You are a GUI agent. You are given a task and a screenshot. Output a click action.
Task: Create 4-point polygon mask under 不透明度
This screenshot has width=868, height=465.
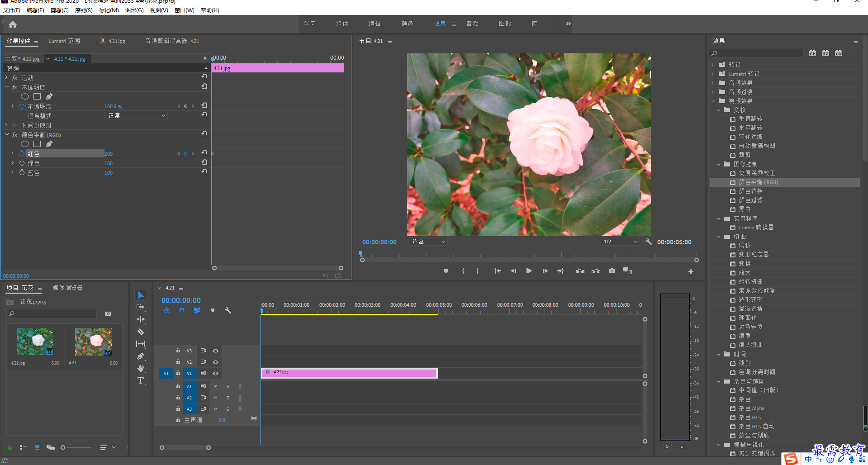pyautogui.click(x=37, y=96)
